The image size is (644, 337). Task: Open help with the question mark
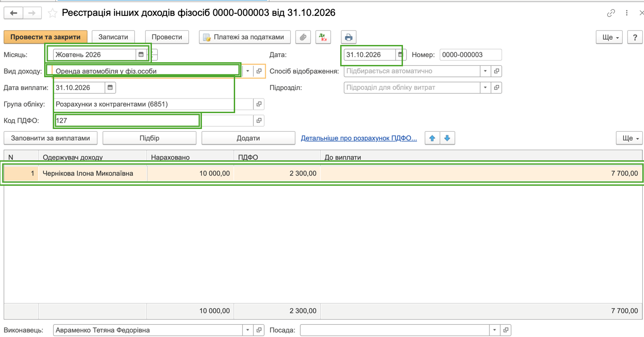pyautogui.click(x=634, y=37)
